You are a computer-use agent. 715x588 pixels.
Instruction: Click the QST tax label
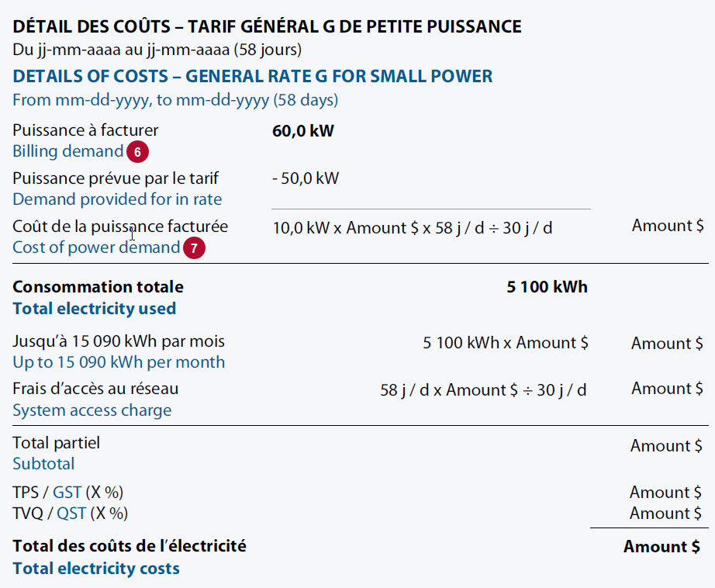[71, 514]
